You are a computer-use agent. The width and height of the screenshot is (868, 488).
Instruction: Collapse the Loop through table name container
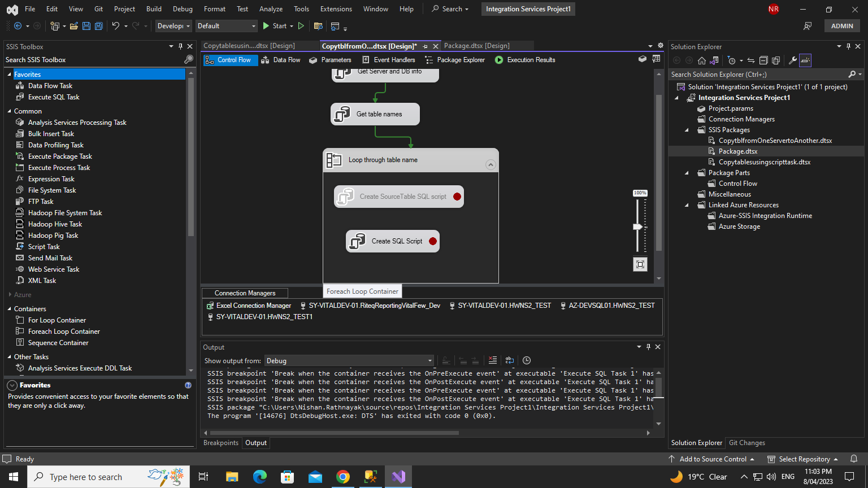pyautogui.click(x=491, y=165)
